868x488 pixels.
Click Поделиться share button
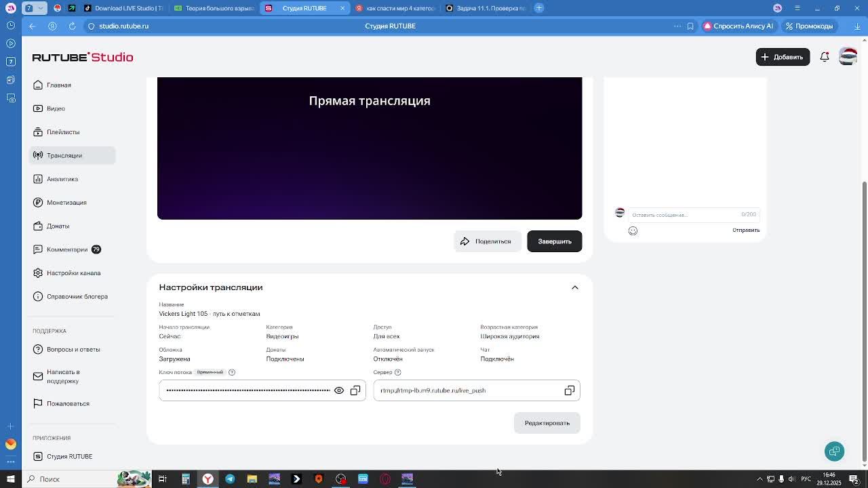click(487, 241)
